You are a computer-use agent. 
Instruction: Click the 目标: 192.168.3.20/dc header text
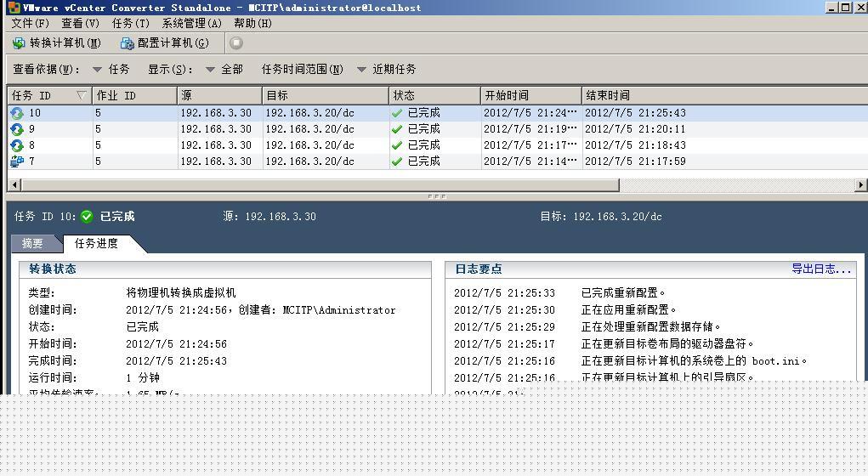point(600,217)
